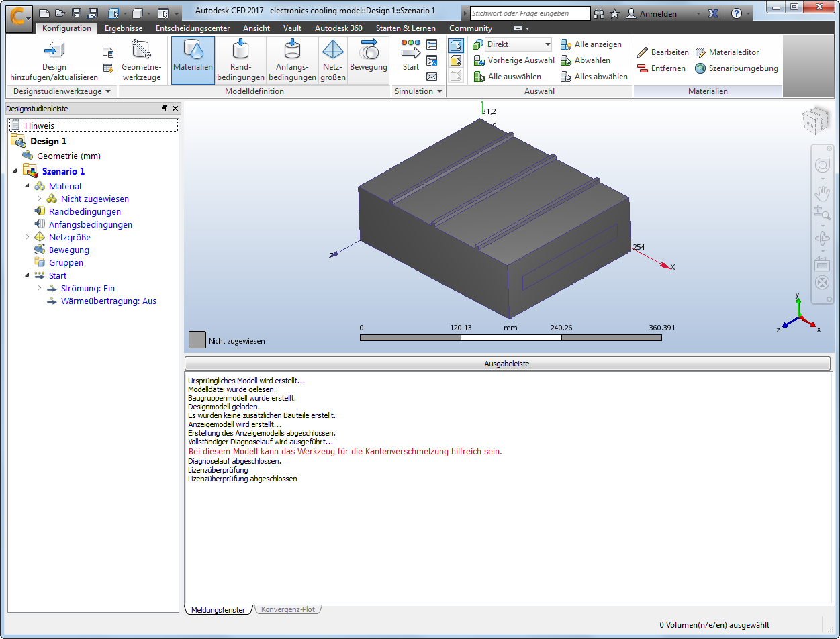Select the Zoom tool in navigation bar
The width and height of the screenshot is (840, 639).
[x=822, y=213]
